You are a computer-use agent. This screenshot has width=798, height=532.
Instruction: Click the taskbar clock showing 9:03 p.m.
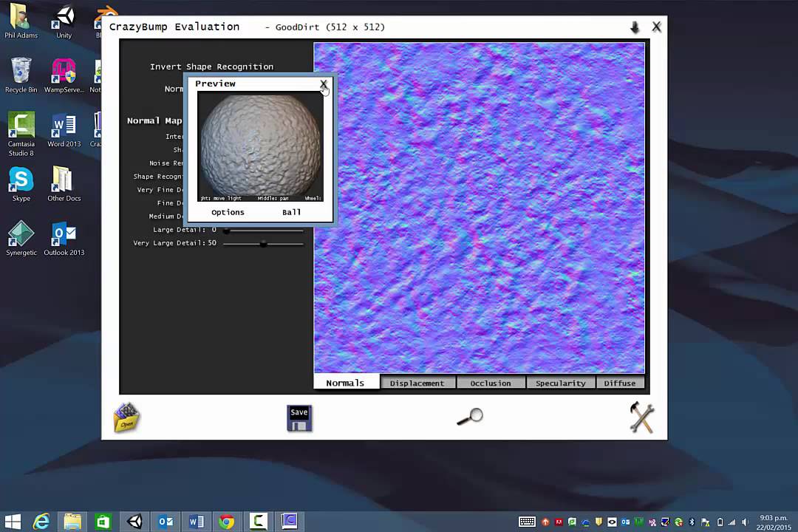pyautogui.click(x=774, y=522)
